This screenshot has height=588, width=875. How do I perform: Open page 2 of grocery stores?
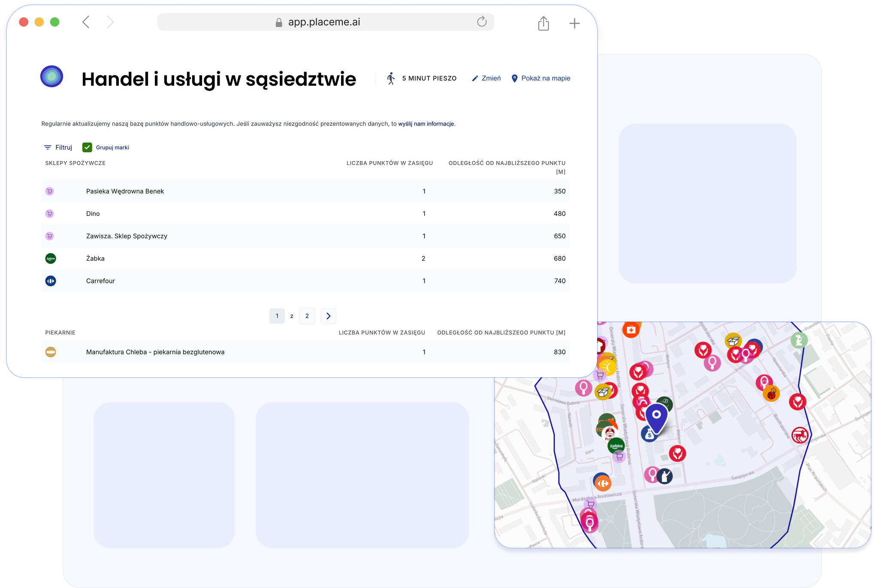307,316
